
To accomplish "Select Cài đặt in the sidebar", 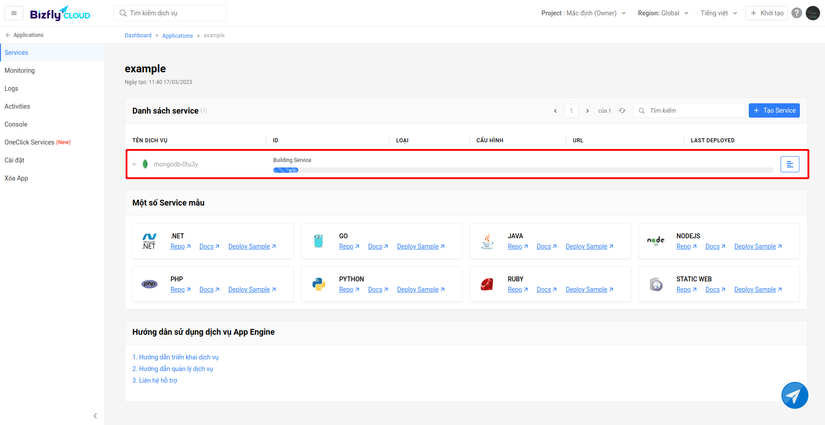I will (52, 160).
